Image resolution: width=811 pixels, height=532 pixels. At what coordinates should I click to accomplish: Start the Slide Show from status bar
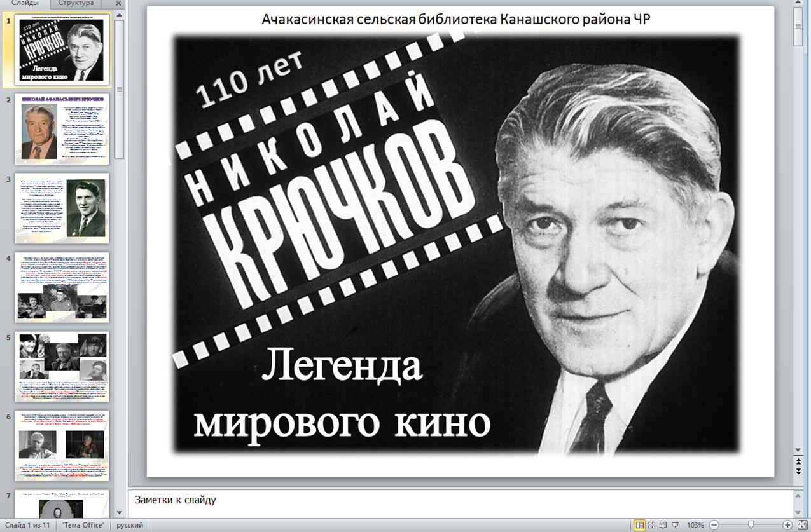point(675,525)
